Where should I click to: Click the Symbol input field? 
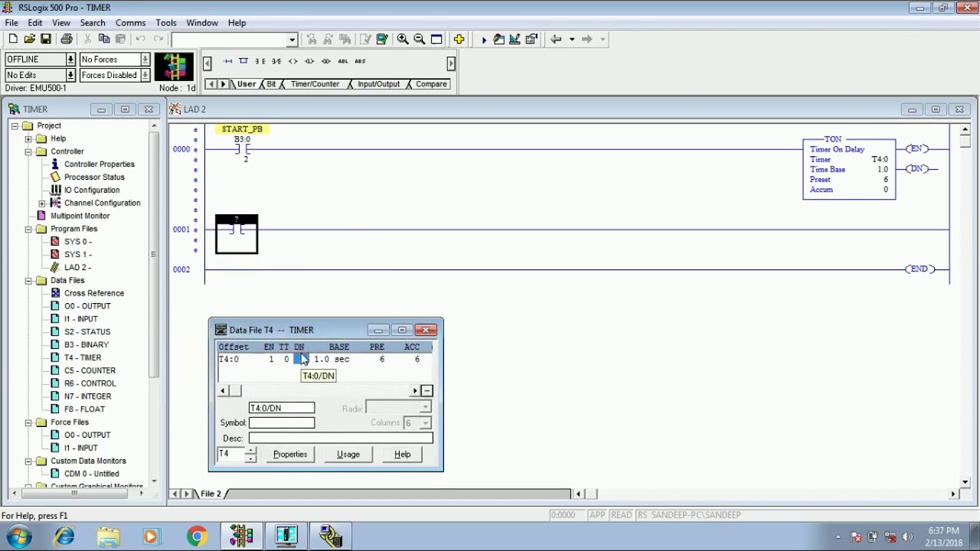click(282, 423)
